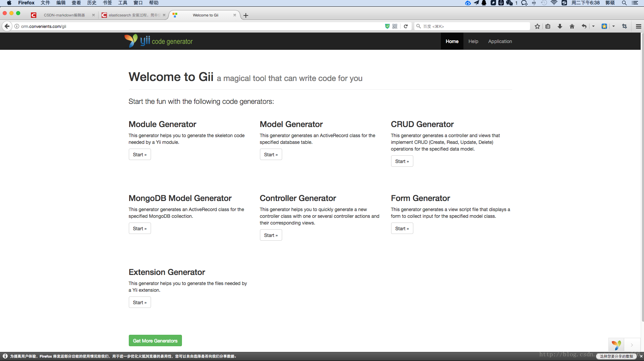
Task: Open Wi-Fi status icon in menu bar
Action: point(554,3)
